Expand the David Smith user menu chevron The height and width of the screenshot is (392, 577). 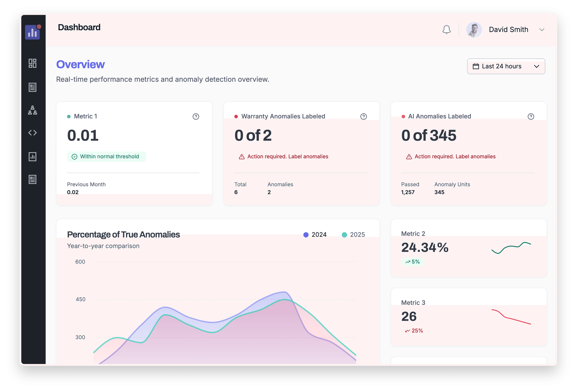coord(542,30)
